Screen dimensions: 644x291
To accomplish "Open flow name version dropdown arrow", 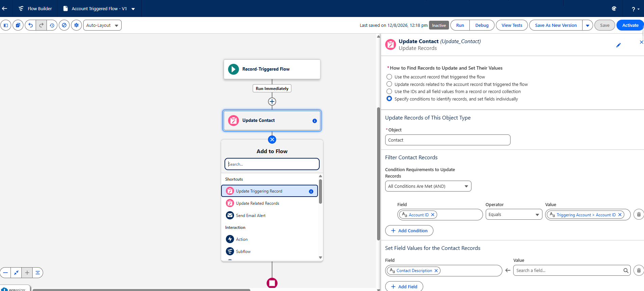I will coord(133,9).
